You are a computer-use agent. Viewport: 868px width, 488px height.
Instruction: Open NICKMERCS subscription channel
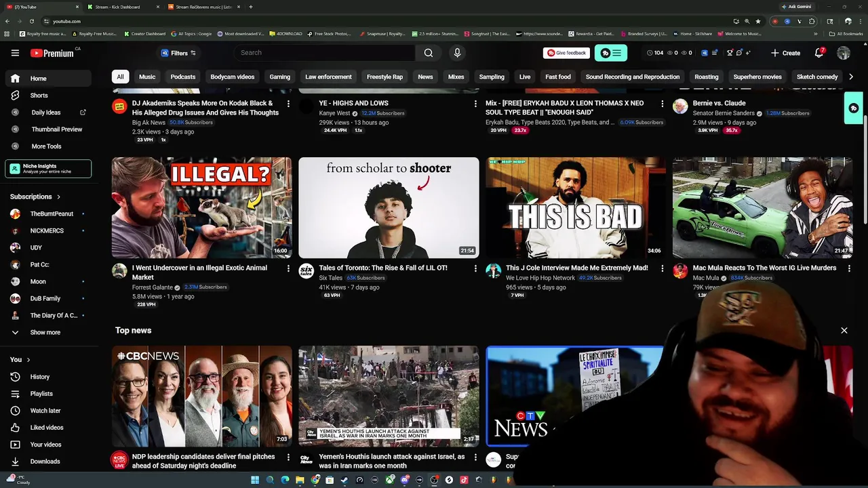[47, 231]
